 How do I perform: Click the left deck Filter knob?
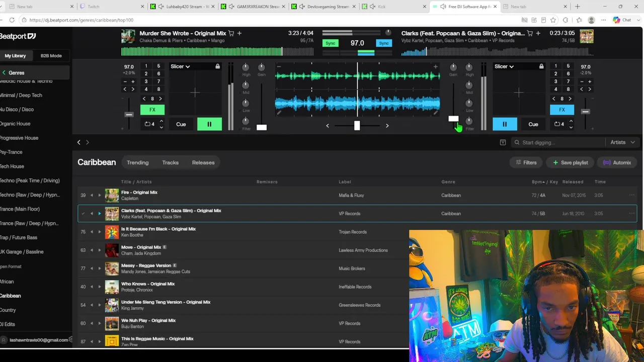pos(246,121)
